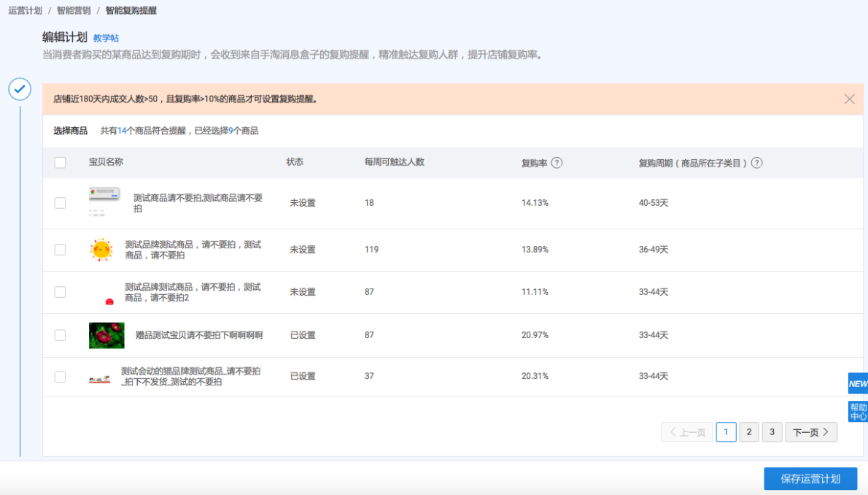Click product name 赠品测试宝贝请不要拍下啊啊啊啊
The image size is (868, 495).
(199, 335)
